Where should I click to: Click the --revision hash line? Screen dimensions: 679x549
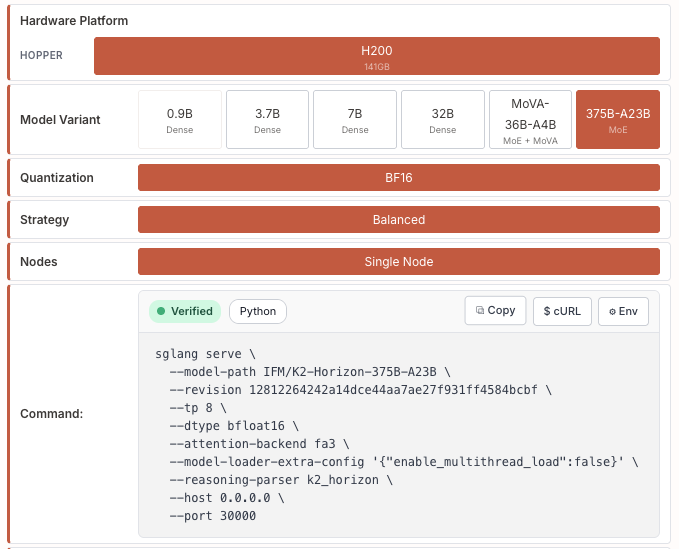(x=361, y=390)
